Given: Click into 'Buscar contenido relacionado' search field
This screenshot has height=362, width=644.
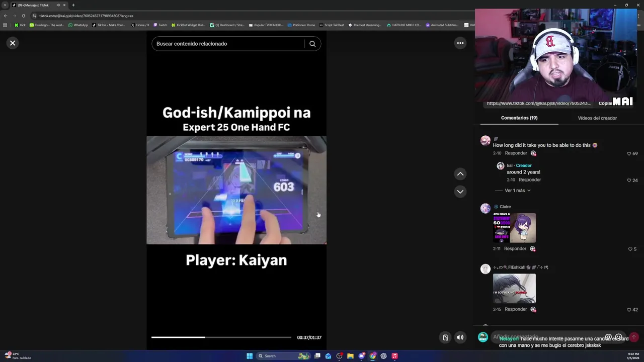Looking at the screenshot, I should pyautogui.click(x=229, y=44).
